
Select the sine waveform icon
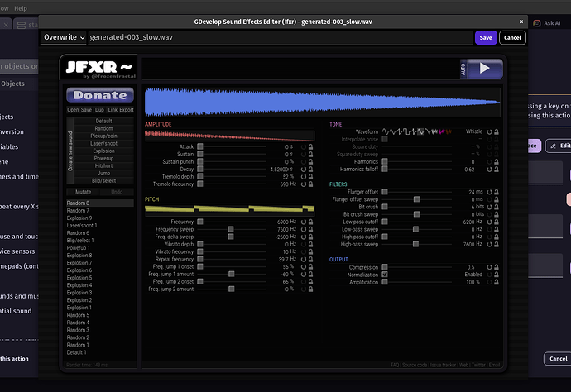pos(386,131)
